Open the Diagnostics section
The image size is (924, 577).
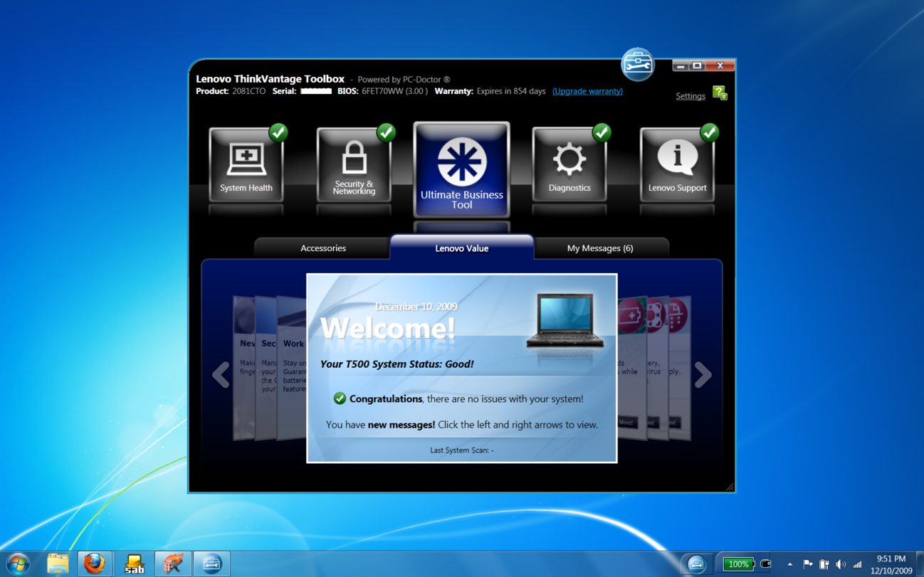pos(569,164)
